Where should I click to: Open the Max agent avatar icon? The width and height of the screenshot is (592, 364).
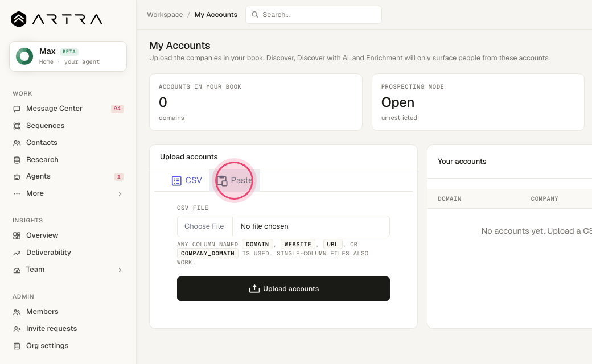coord(24,56)
